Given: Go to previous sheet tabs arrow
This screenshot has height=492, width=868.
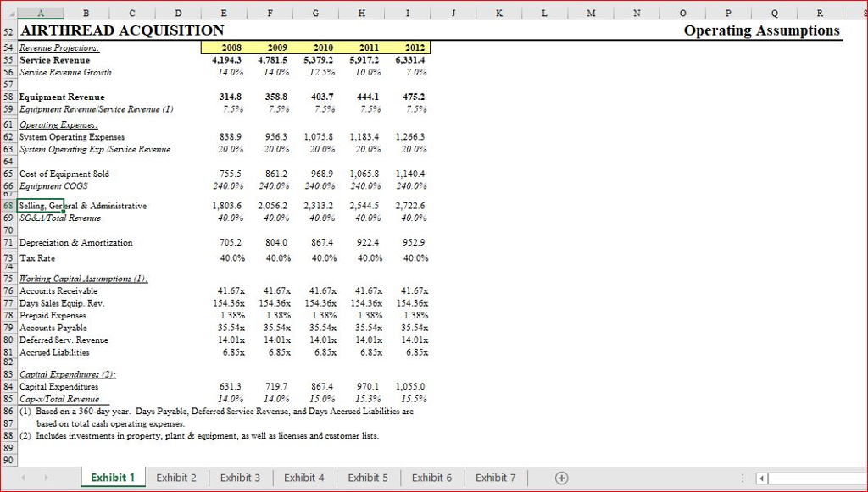Looking at the screenshot, I should [x=23, y=478].
